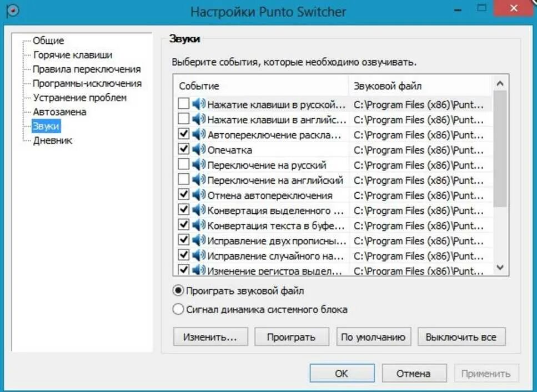
Task: Click sound file path in Опечатка row
Action: [419, 150]
